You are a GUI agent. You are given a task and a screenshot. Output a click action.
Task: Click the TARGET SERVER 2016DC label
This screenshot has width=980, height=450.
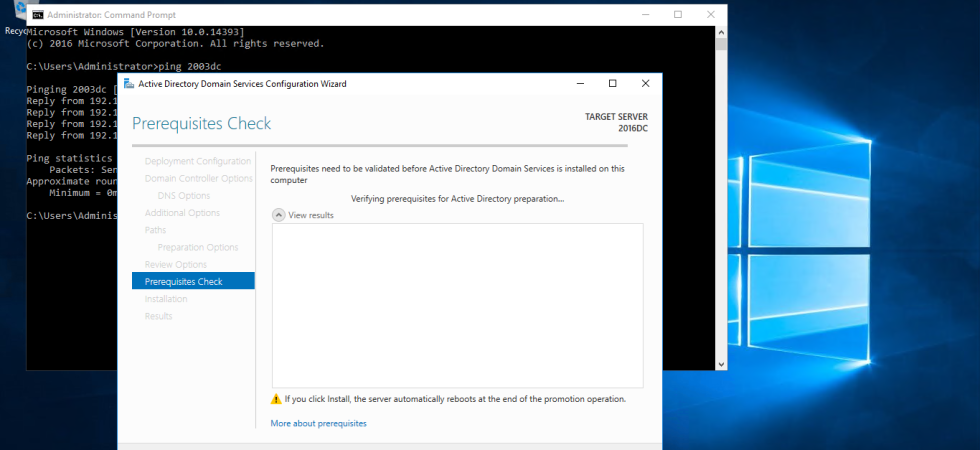[x=616, y=122]
